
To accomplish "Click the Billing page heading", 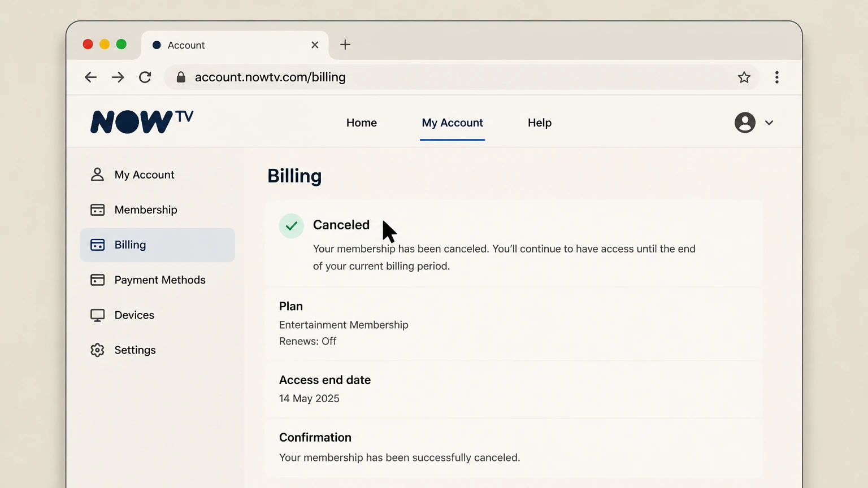I will [x=294, y=176].
